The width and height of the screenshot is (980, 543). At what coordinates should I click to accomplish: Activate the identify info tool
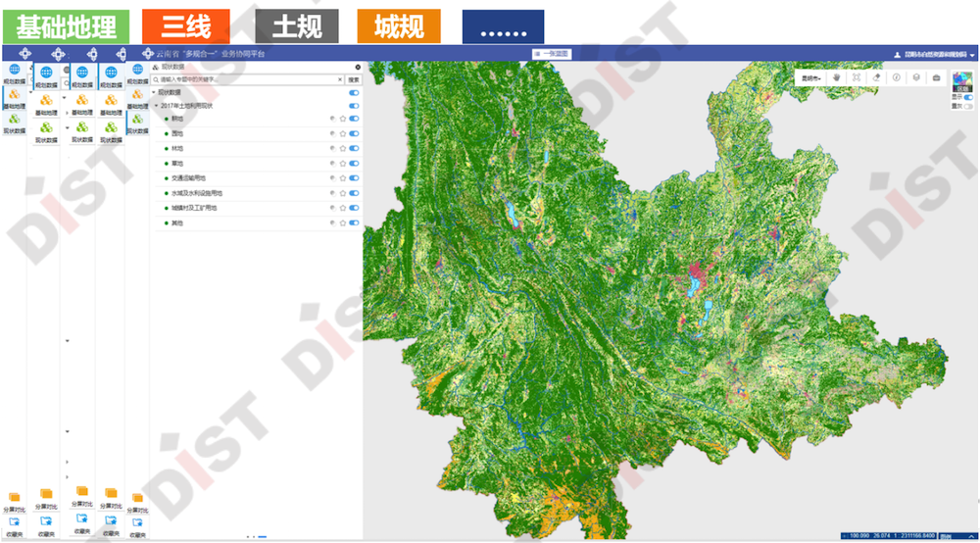coord(896,76)
